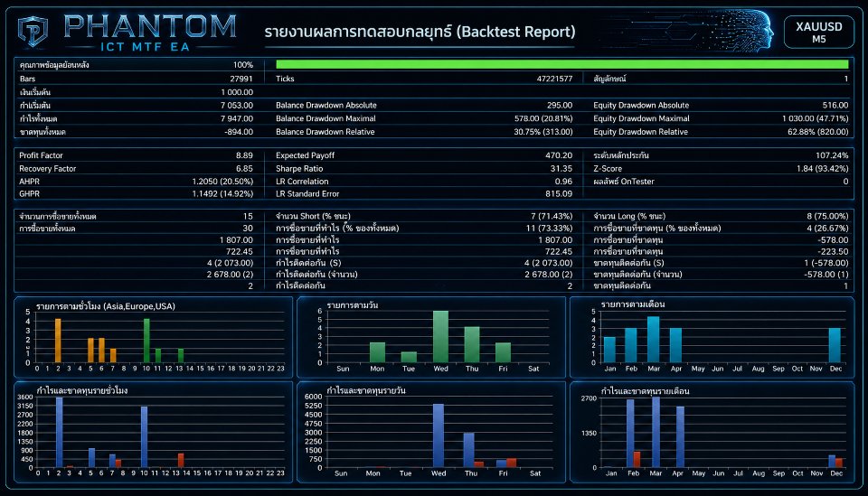
Task: Click the Dec bar in monthly entries chart
Action: 835,345
